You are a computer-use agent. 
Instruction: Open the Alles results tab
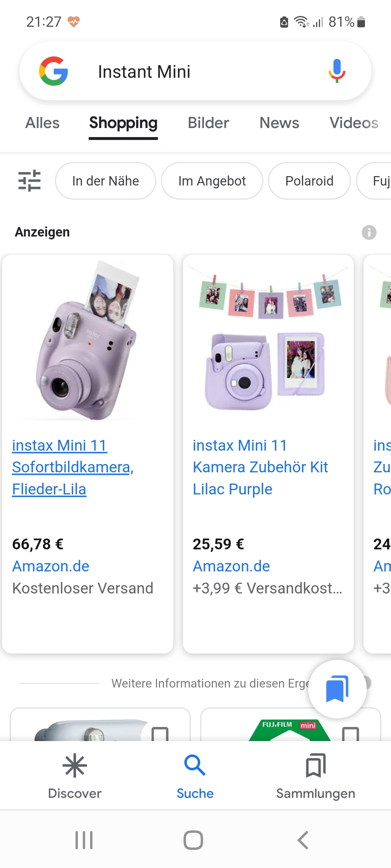click(x=42, y=123)
